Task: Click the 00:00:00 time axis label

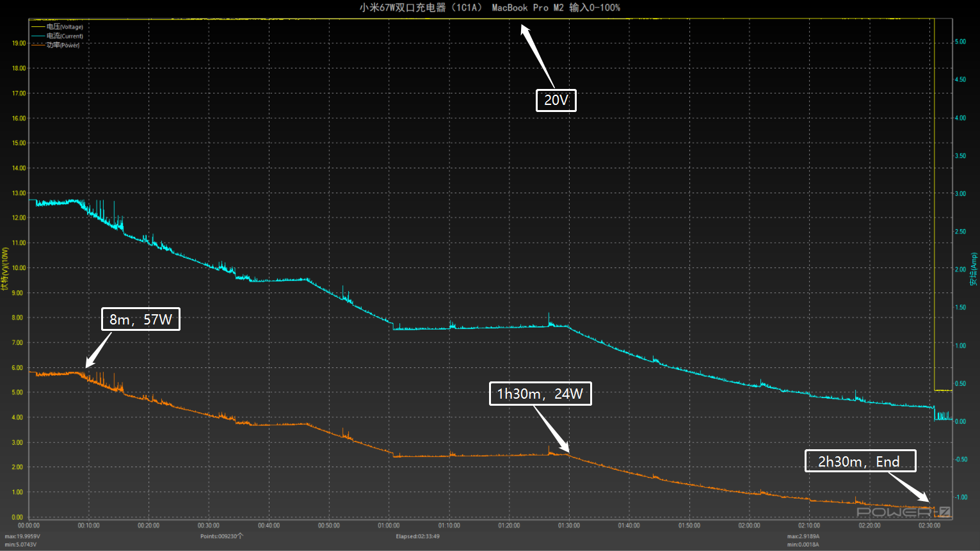Action: click(x=29, y=525)
